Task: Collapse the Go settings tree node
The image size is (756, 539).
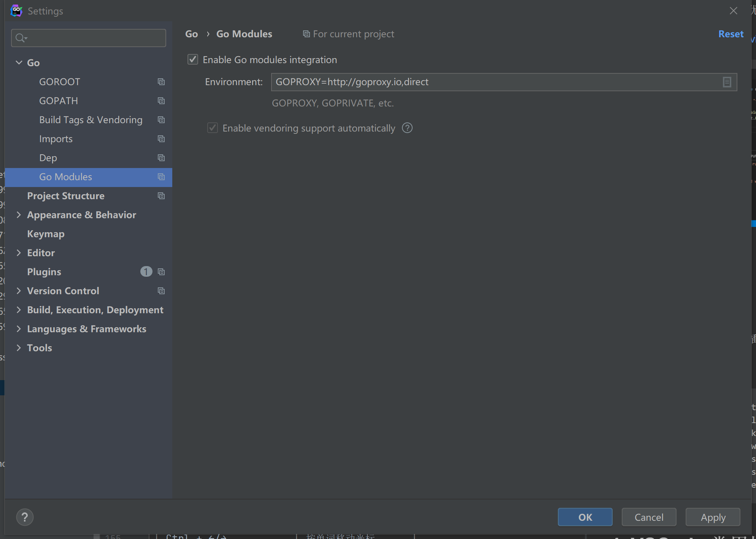Action: coord(19,63)
